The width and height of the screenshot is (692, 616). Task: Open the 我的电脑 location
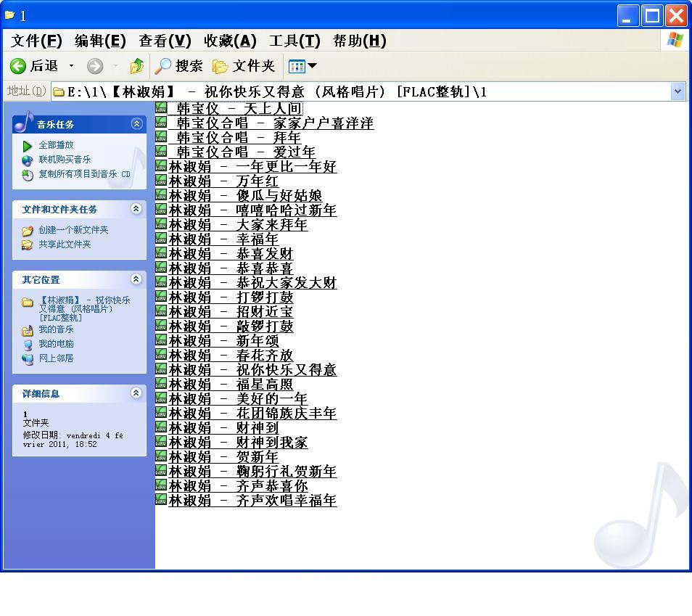pyautogui.click(x=56, y=343)
